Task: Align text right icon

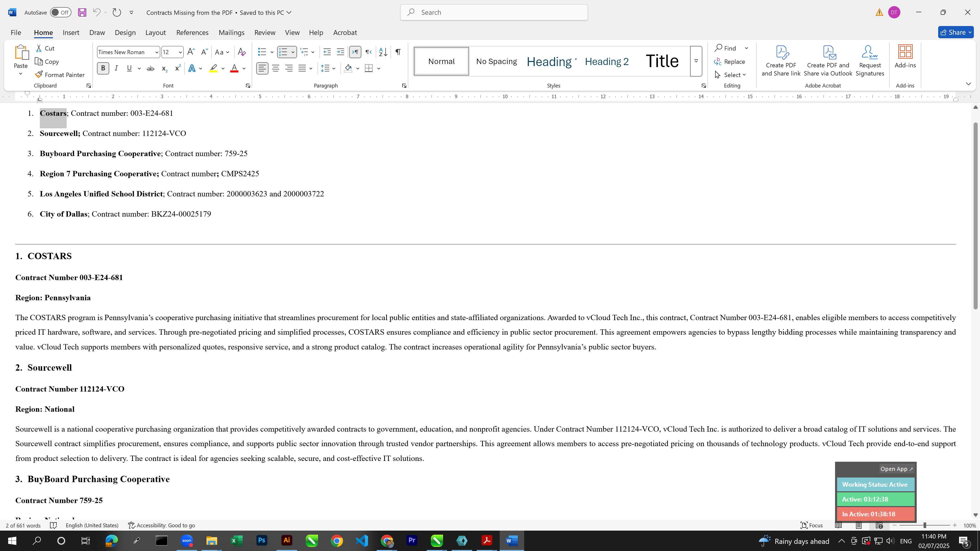Action: point(289,68)
